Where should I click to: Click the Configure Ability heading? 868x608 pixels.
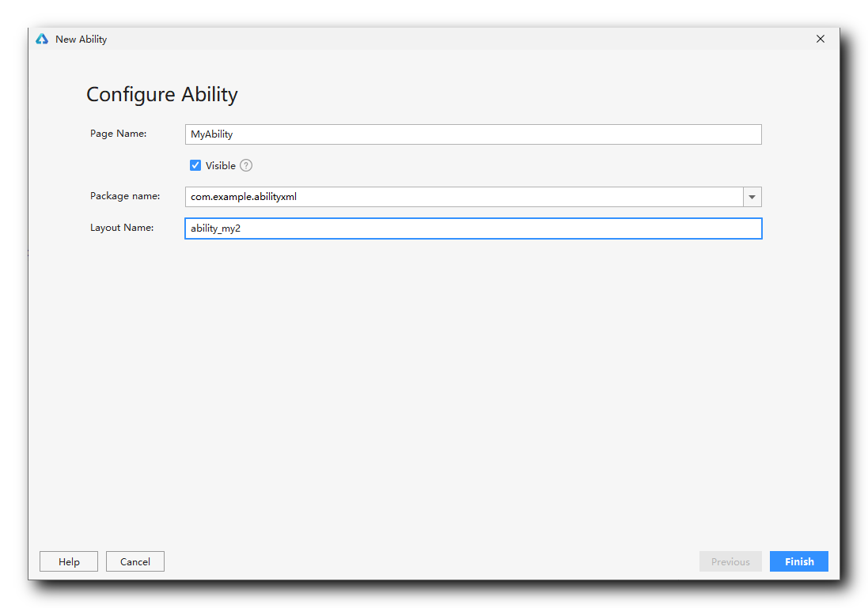tap(162, 95)
